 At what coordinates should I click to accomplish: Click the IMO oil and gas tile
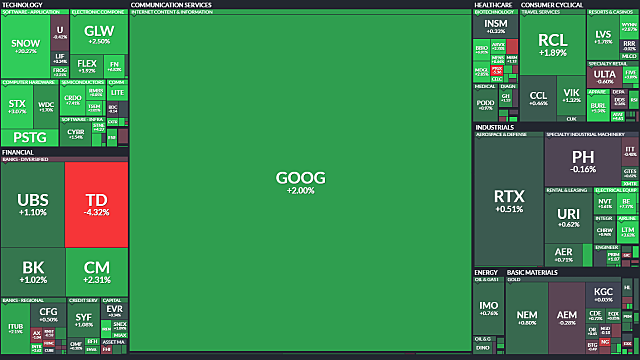[x=489, y=309]
